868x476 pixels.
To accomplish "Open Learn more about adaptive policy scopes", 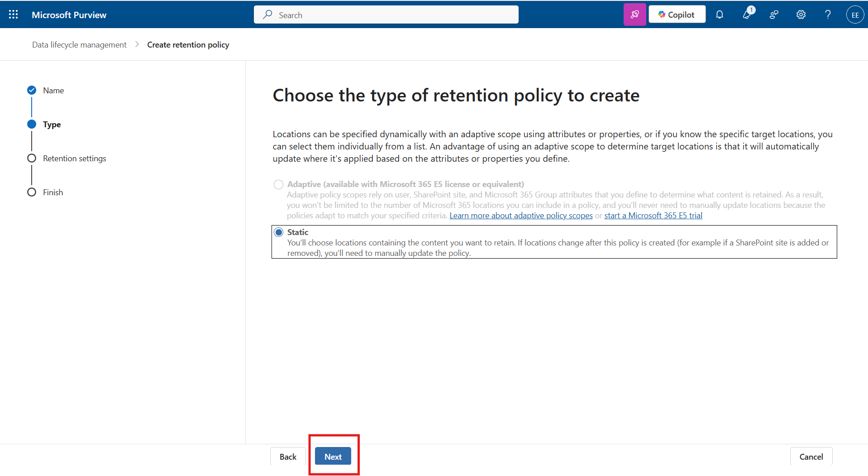I will [x=521, y=216].
